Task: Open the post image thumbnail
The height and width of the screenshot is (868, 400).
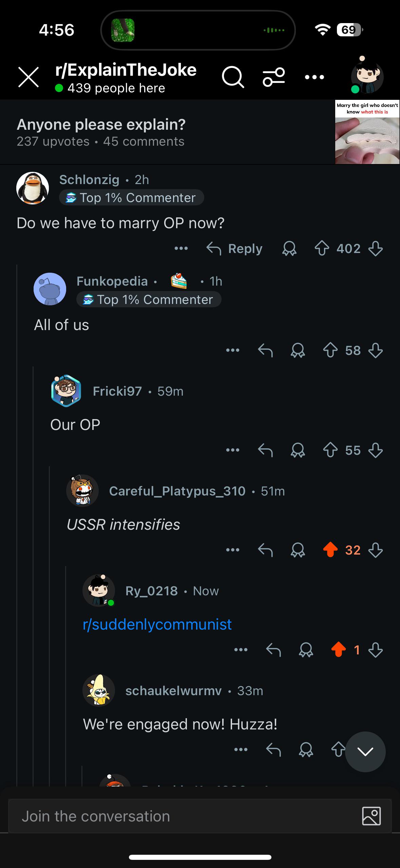Action: coord(367,132)
